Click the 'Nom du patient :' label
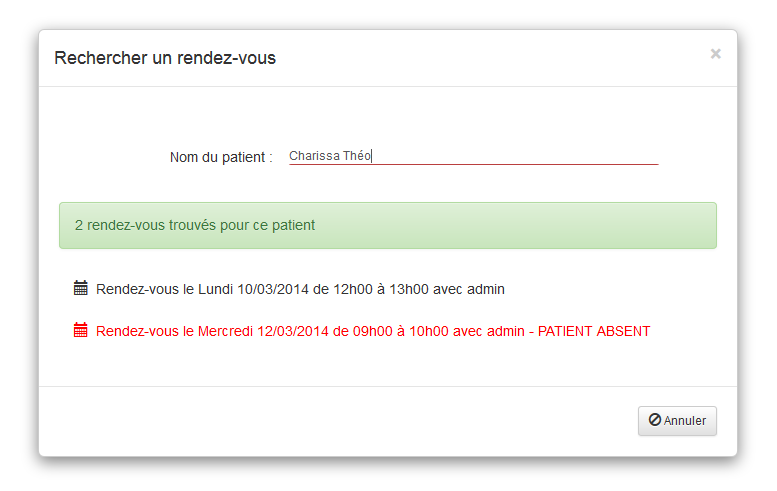This screenshot has width=777, height=491. pos(221,158)
